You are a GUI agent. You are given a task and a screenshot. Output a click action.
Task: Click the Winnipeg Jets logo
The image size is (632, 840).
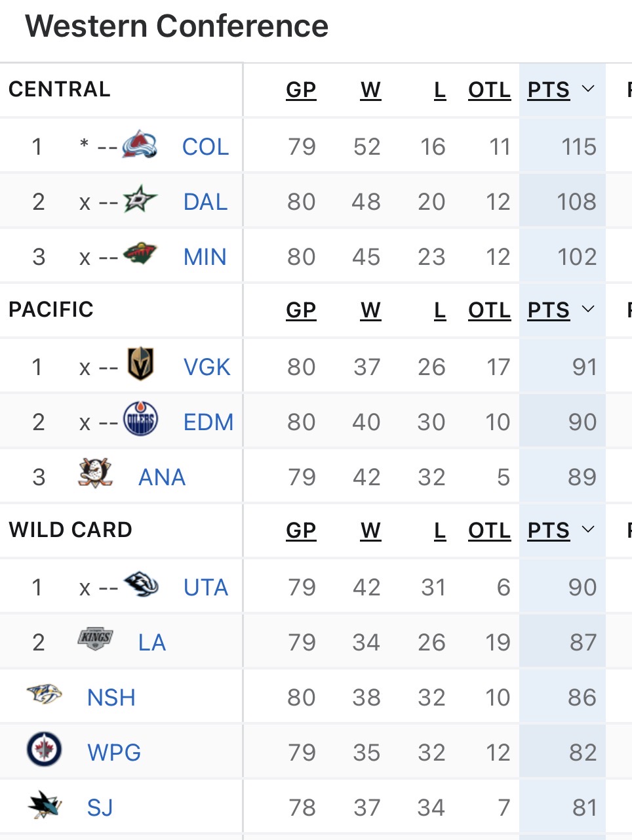(45, 750)
